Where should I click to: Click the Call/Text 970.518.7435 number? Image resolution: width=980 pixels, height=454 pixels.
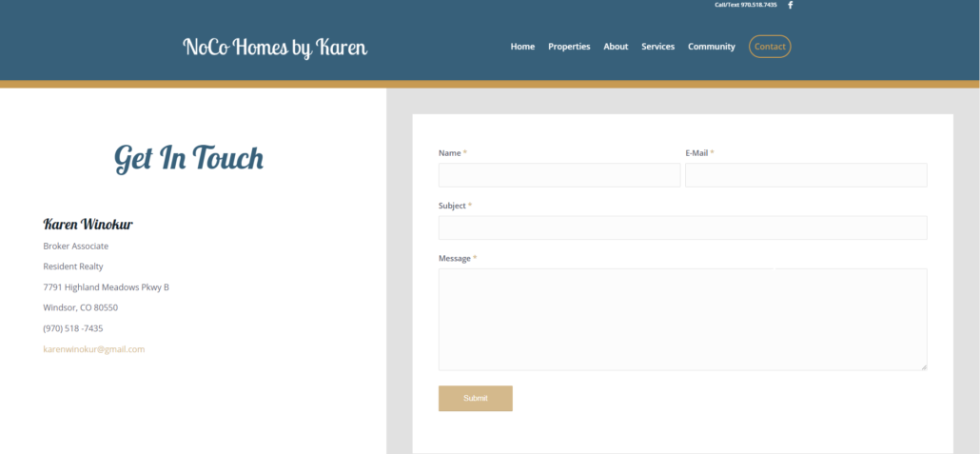click(746, 5)
